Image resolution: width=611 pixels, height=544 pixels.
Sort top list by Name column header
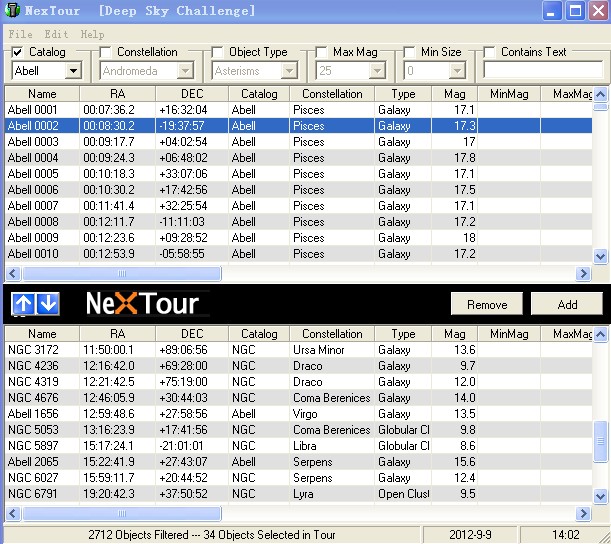point(42,94)
